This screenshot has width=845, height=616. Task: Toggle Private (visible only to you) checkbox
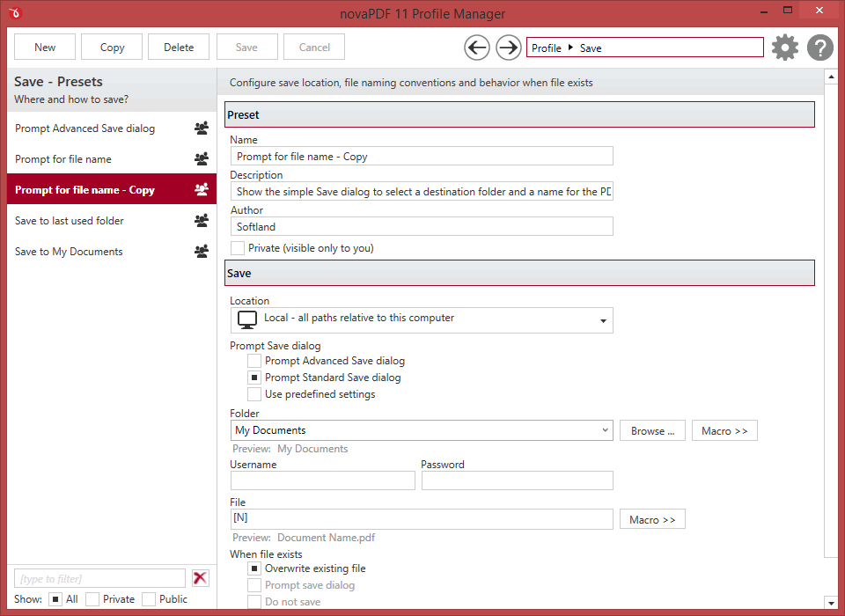(x=237, y=248)
